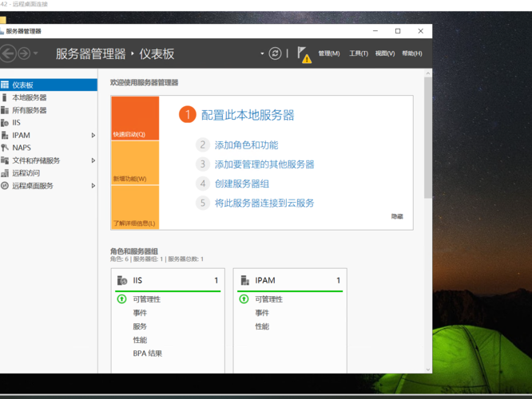
Task: Open 性能 in the IPAM tile
Action: 262,326
